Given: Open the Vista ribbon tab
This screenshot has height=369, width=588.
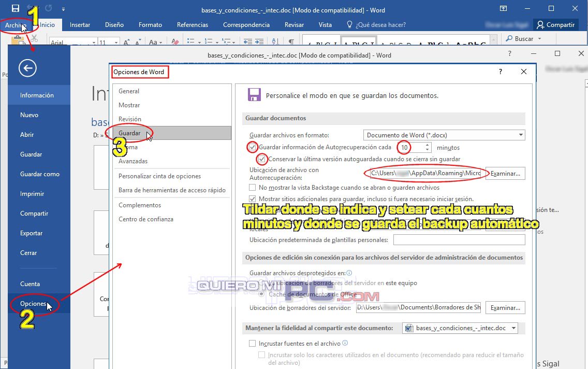Looking at the screenshot, I should [325, 25].
